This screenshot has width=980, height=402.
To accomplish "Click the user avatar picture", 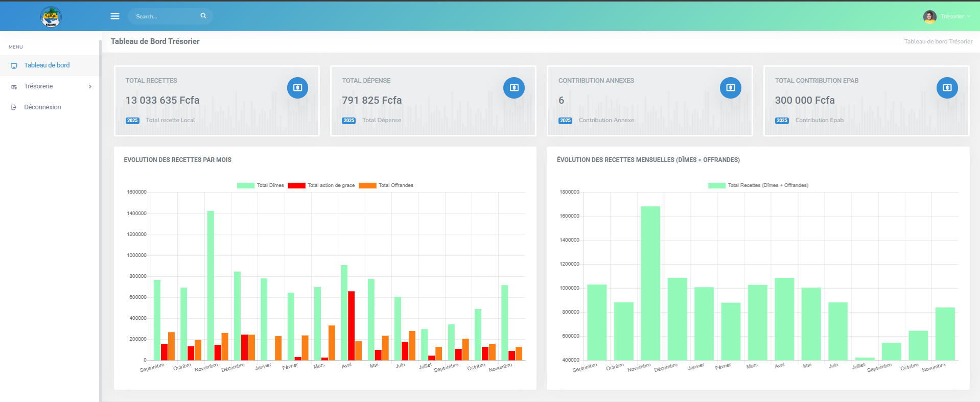I will [x=929, y=17].
